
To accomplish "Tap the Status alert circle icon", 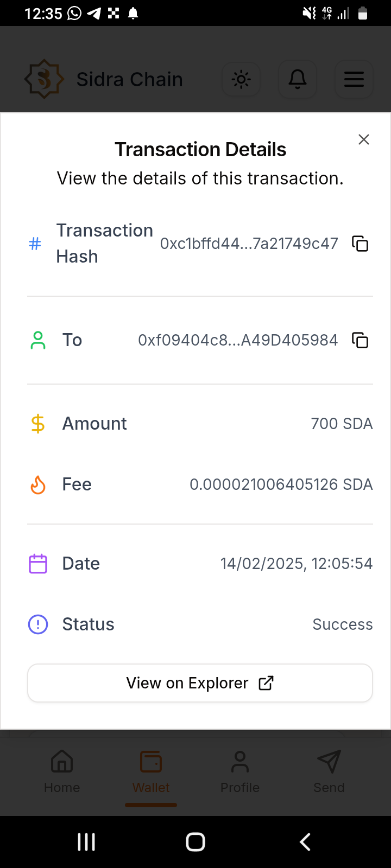I will pyautogui.click(x=38, y=624).
